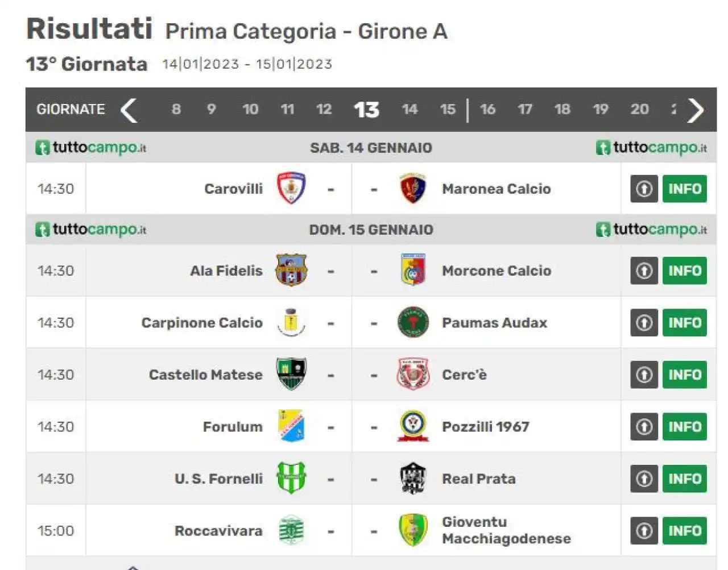Click the Maronea Calcio team crest
Viewport: 728px width, 570px height.
(413, 188)
